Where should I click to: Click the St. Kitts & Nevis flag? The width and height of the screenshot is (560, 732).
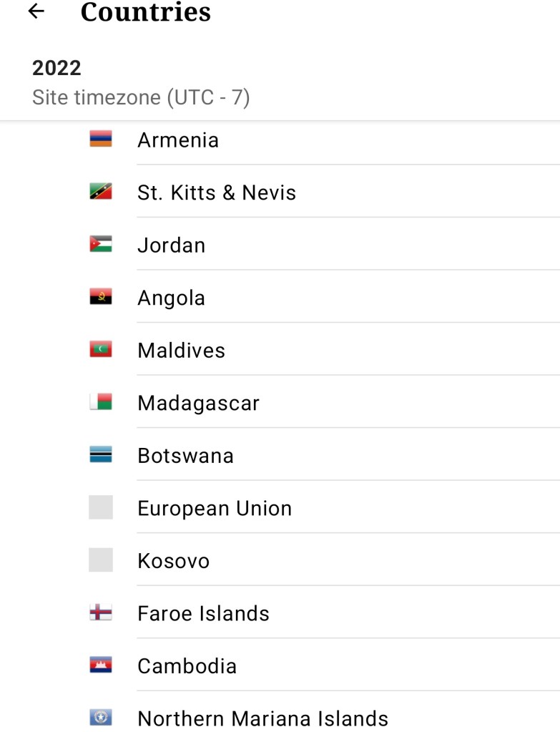point(101,192)
